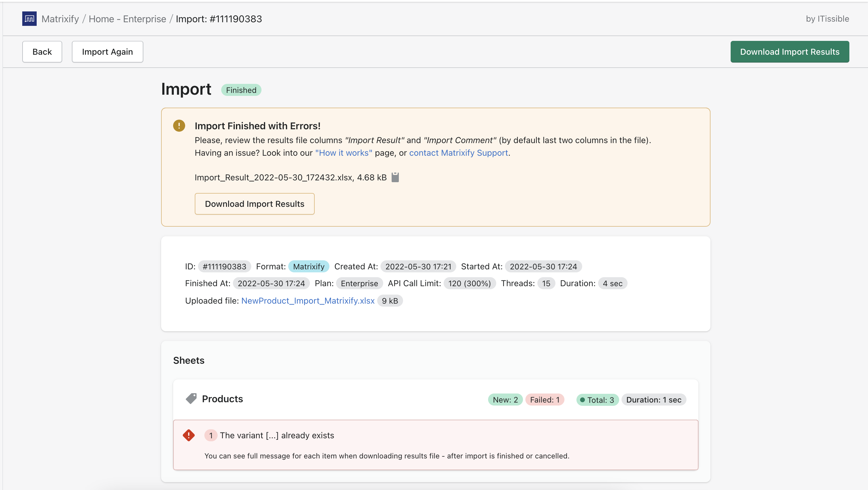Navigate to Matrixify breadcrumb

pyautogui.click(x=60, y=19)
